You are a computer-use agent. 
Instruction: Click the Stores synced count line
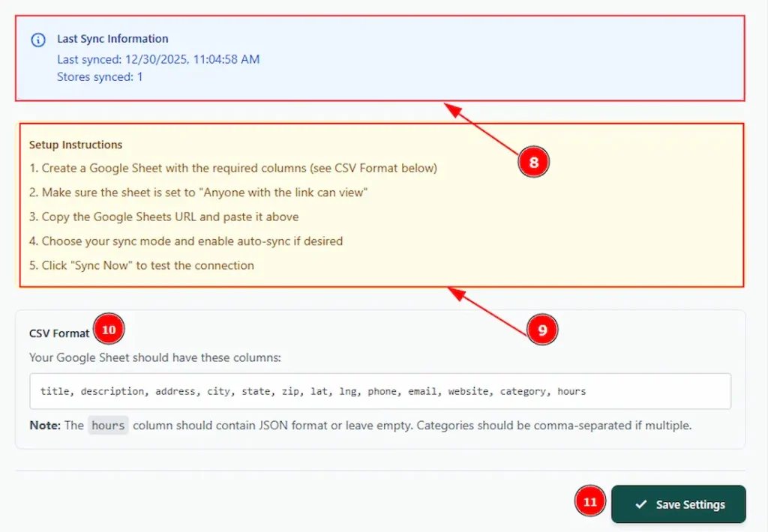100,76
